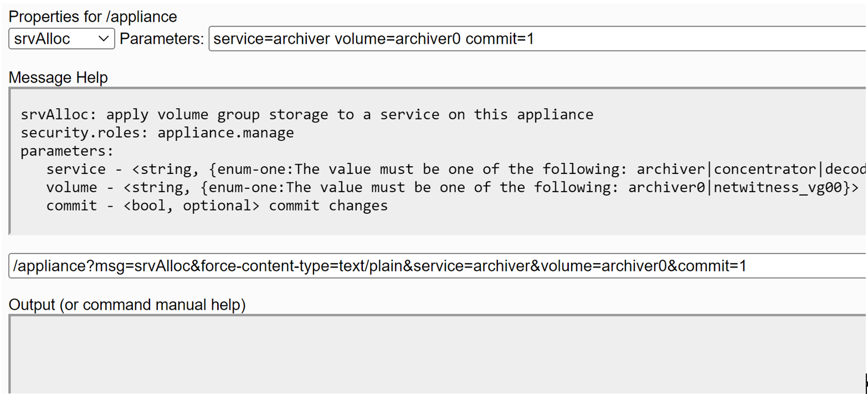This screenshot has height=394, width=868.
Task: Click into the empty Output text area
Action: point(432,355)
